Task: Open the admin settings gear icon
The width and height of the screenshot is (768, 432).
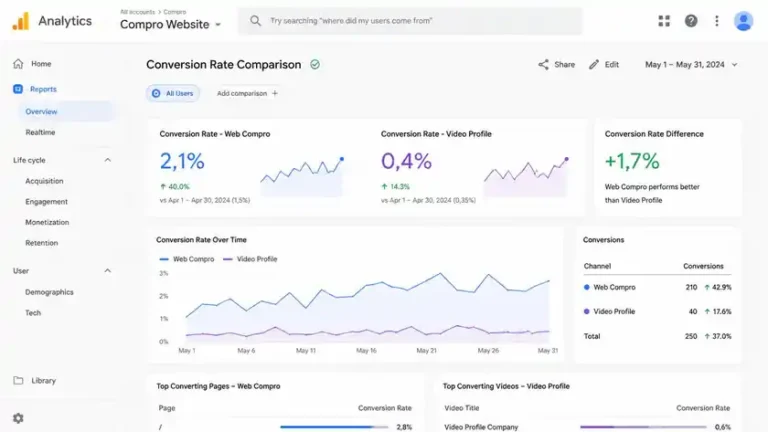Action: point(18,418)
